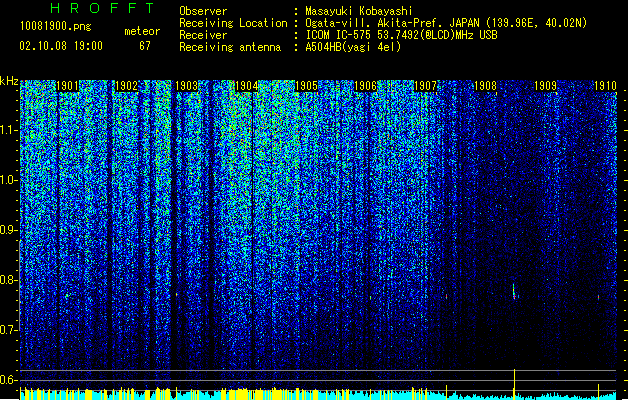
Task: Select the filename 10081900.png
Action: (56, 26)
